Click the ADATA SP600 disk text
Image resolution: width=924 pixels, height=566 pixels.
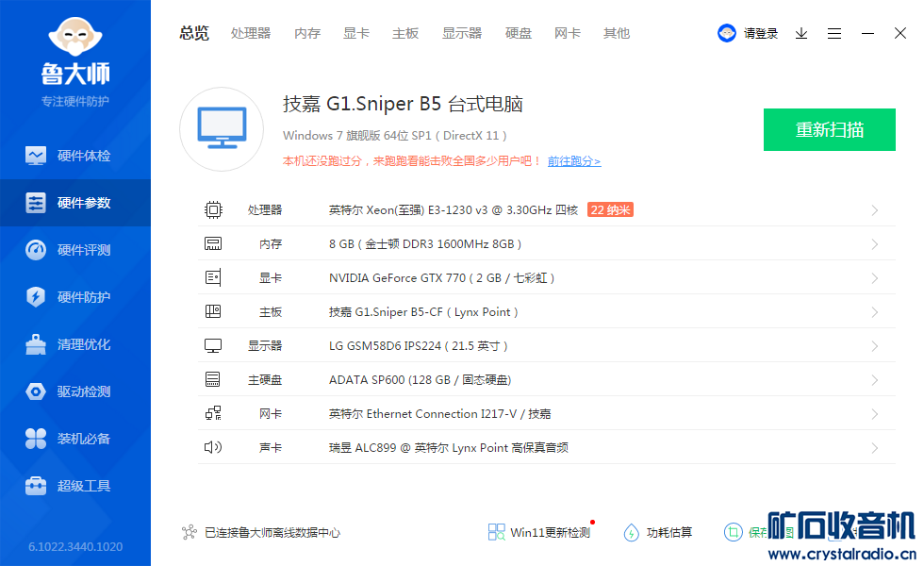click(420, 379)
